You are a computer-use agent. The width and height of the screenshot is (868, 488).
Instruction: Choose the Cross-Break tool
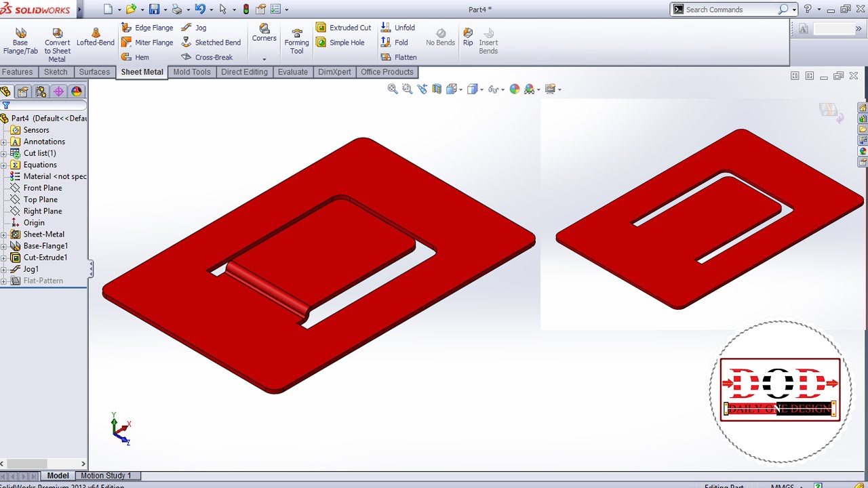[207, 58]
